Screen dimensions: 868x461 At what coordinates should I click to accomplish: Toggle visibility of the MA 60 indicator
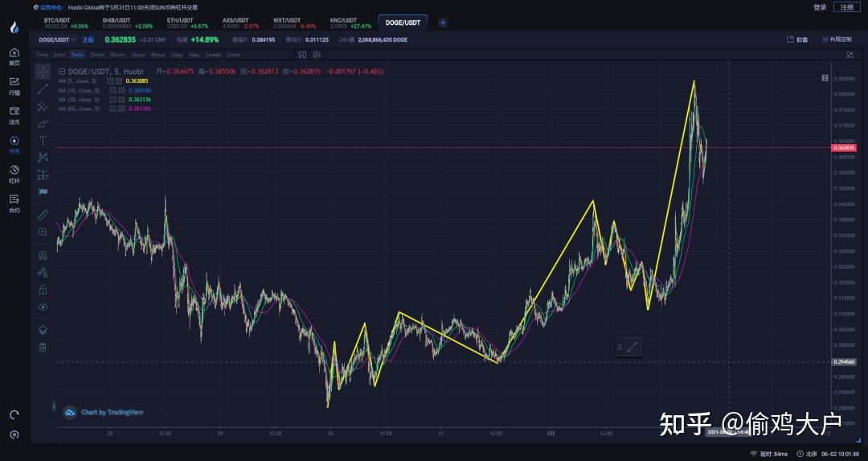[x=113, y=109]
